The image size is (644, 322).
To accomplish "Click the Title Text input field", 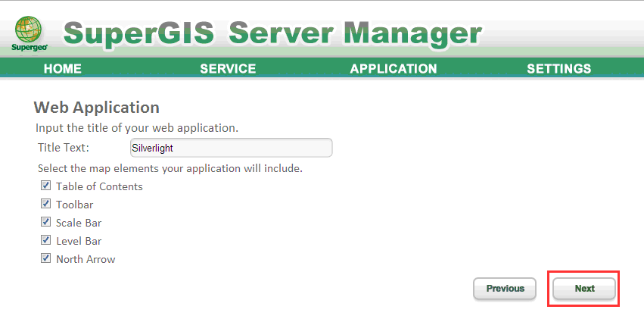I will (232, 148).
